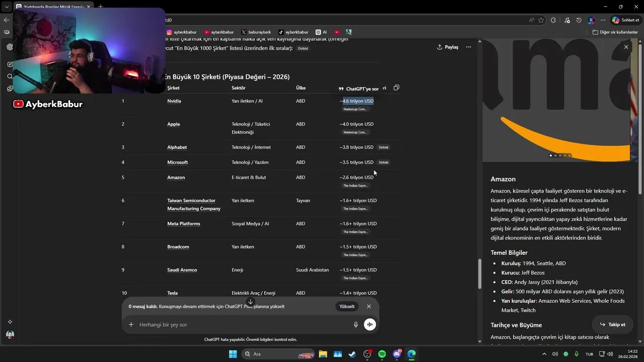Click the sparkle icon at sidebar bottom

10,322
